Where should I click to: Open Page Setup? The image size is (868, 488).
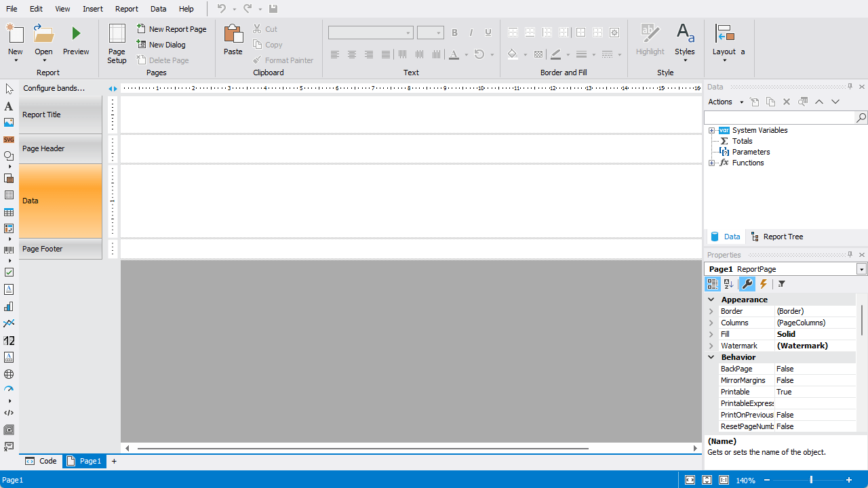point(117,43)
